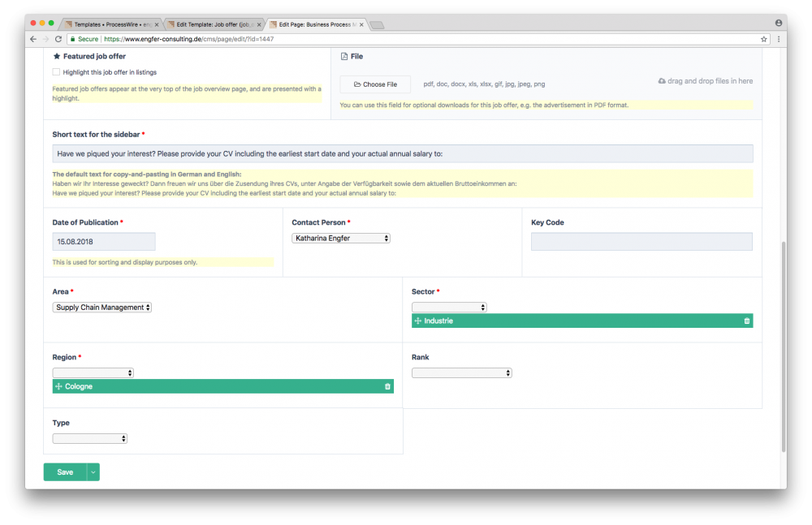
Task: Expand the Save button dropdown arrow
Action: point(93,472)
